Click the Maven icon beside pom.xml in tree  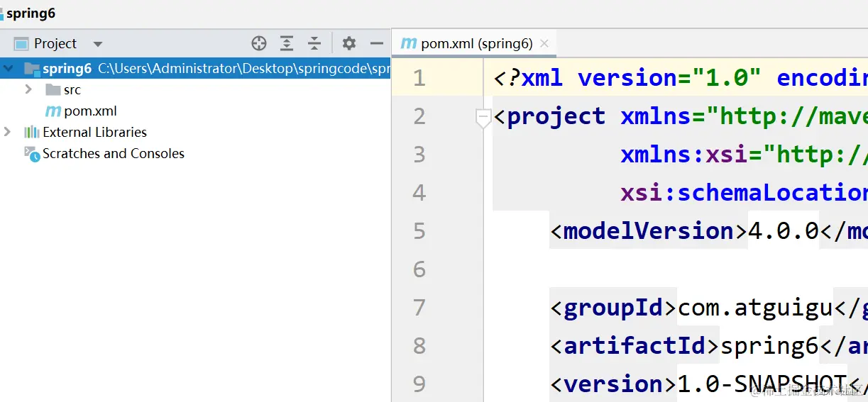(53, 111)
